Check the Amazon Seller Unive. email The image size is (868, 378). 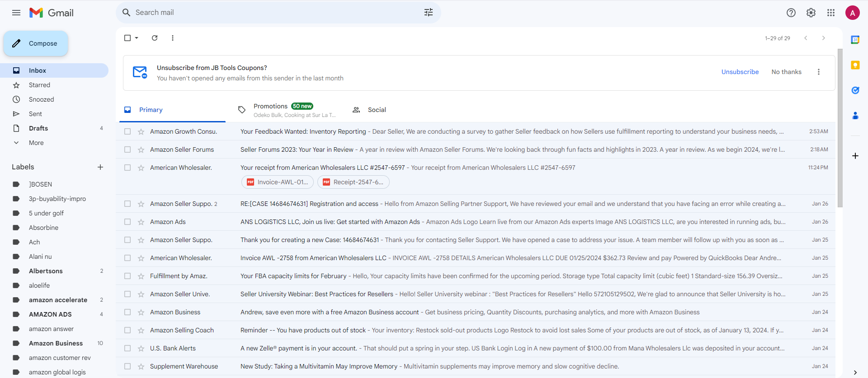(127, 294)
